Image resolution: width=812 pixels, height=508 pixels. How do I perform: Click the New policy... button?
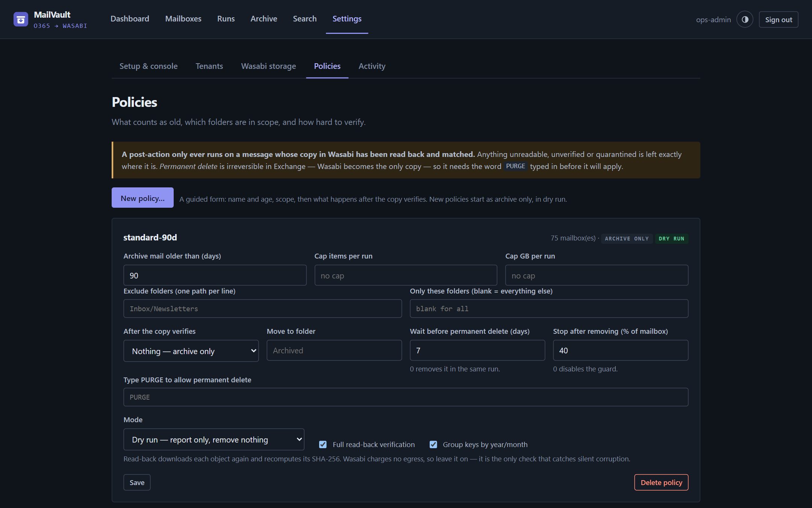point(142,198)
